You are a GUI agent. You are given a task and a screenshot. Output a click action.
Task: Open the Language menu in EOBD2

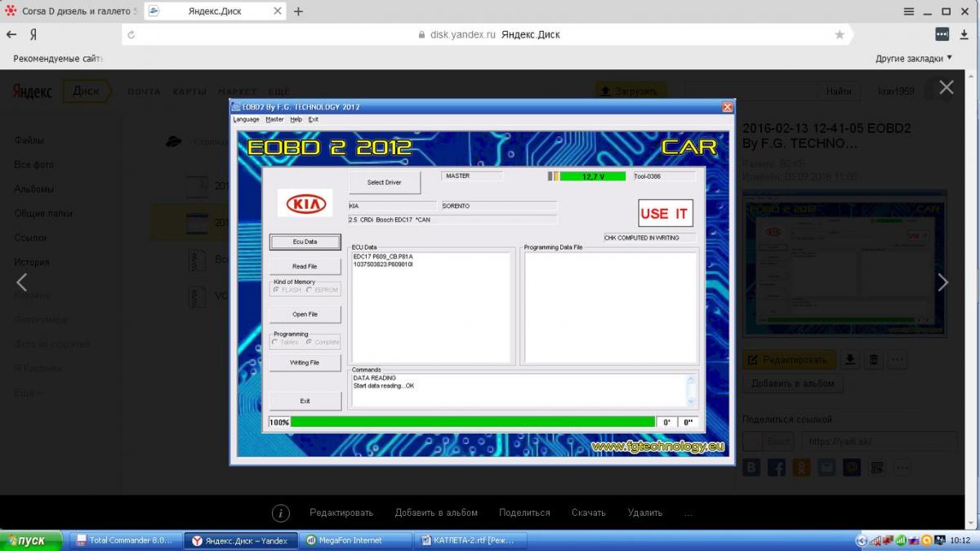pyautogui.click(x=246, y=119)
